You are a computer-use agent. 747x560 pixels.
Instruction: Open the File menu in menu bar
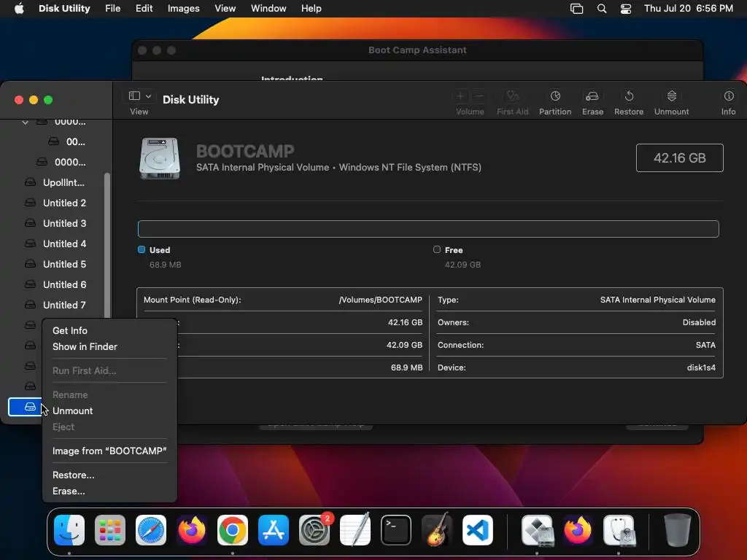coord(113,9)
